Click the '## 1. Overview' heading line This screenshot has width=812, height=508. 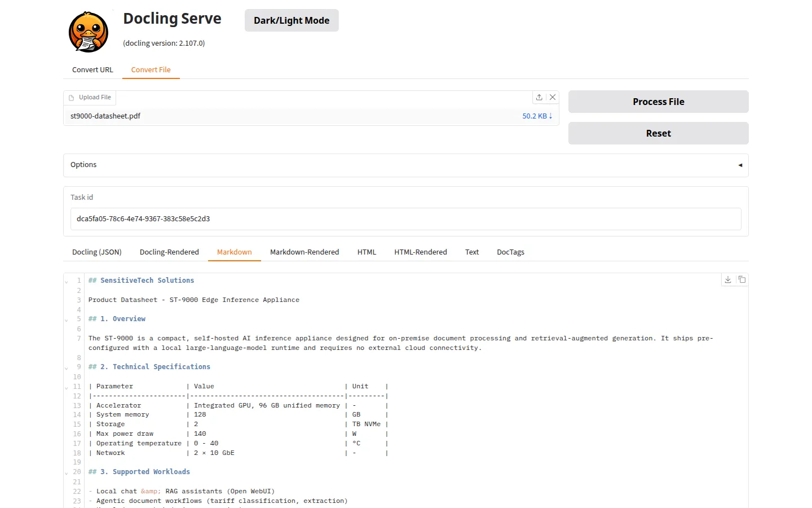(x=117, y=319)
